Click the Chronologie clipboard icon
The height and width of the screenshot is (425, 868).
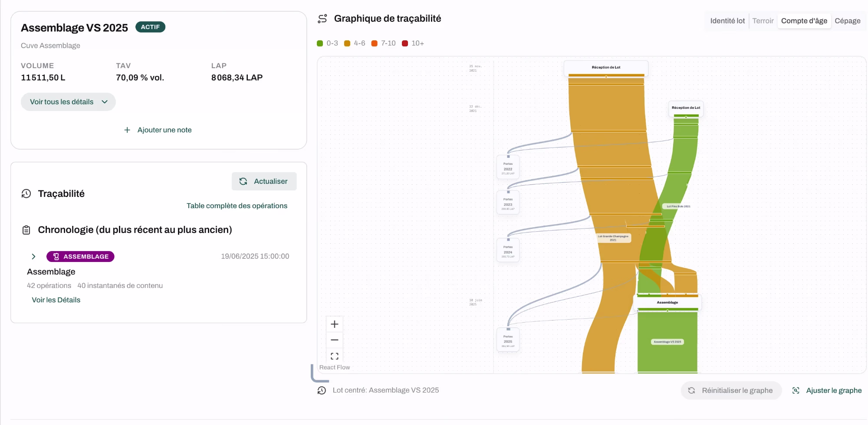26,230
